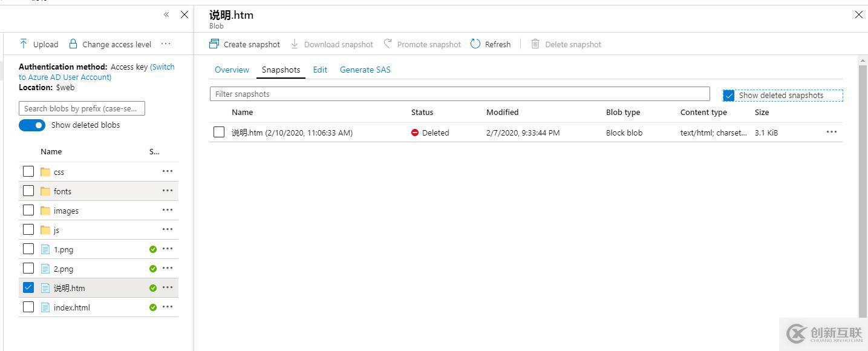Click the Deleted status text in snapshot row
868x351 pixels.
coord(436,133)
